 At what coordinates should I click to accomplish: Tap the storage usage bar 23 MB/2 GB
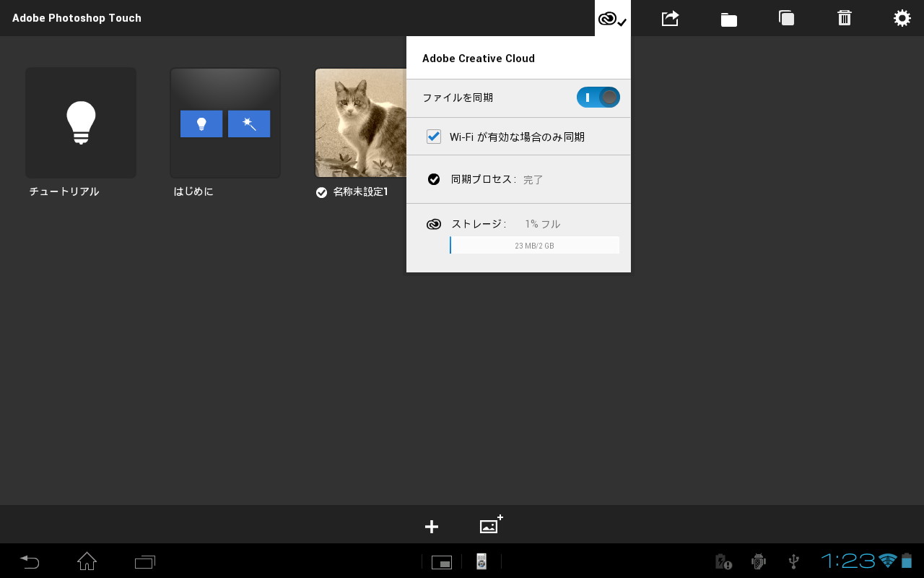click(534, 246)
